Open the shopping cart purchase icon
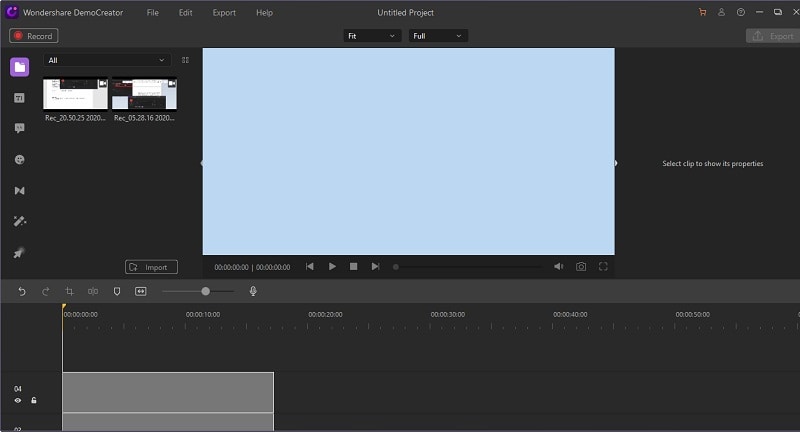The image size is (800, 433). (x=703, y=12)
